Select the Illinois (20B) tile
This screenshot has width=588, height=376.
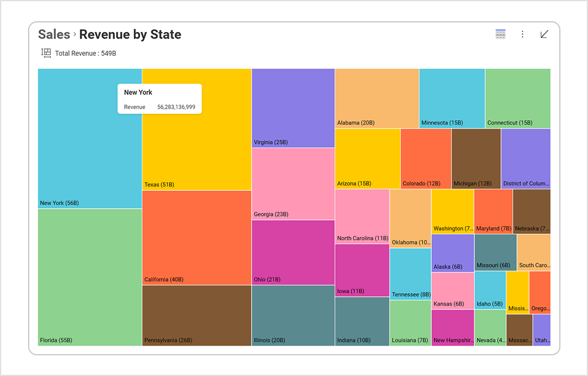coord(292,316)
